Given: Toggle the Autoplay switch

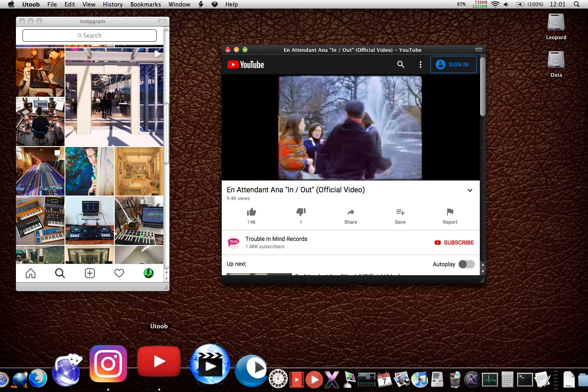Looking at the screenshot, I should click(x=466, y=264).
